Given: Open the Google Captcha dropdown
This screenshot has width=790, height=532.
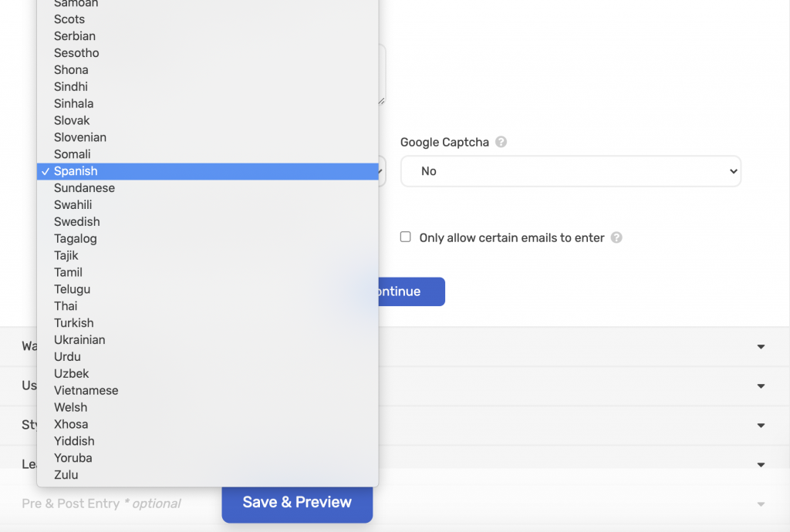Looking at the screenshot, I should pyautogui.click(x=570, y=171).
